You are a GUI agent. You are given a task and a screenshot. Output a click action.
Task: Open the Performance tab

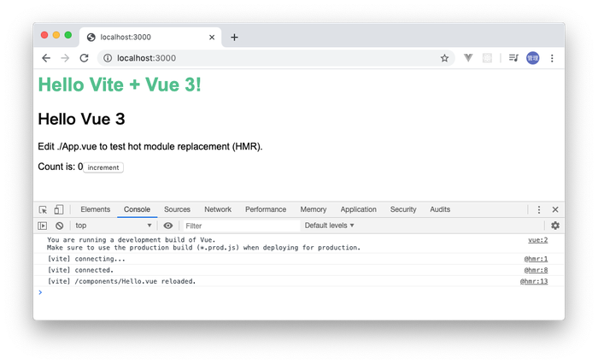tap(266, 209)
